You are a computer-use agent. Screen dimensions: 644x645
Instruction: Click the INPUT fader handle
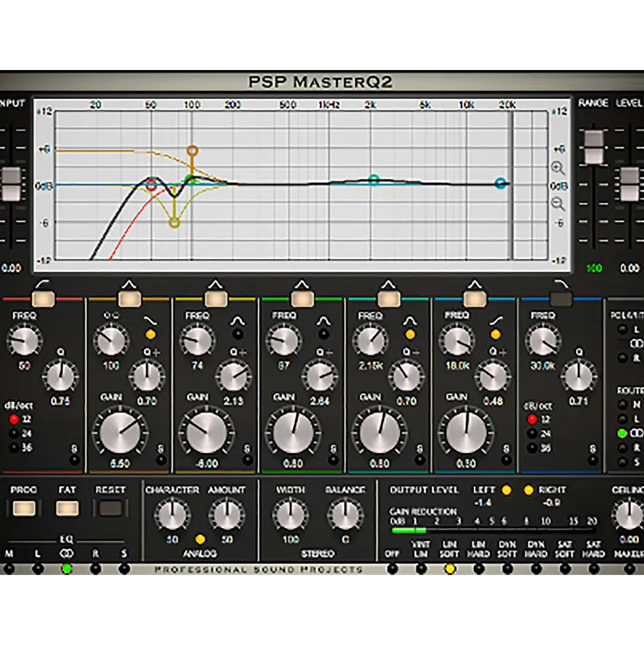tap(11, 184)
